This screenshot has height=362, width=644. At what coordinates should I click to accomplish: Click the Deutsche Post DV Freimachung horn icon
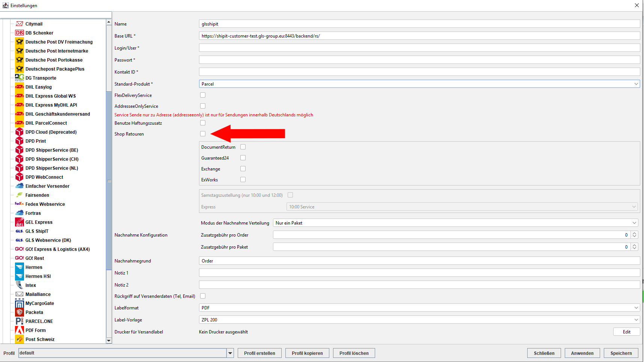20,42
